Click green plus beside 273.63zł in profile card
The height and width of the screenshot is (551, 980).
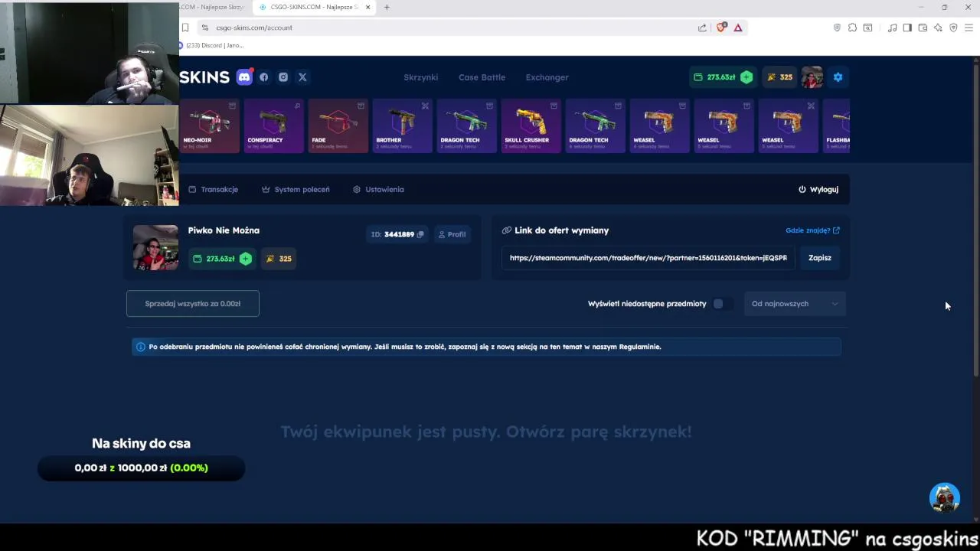[246, 259]
